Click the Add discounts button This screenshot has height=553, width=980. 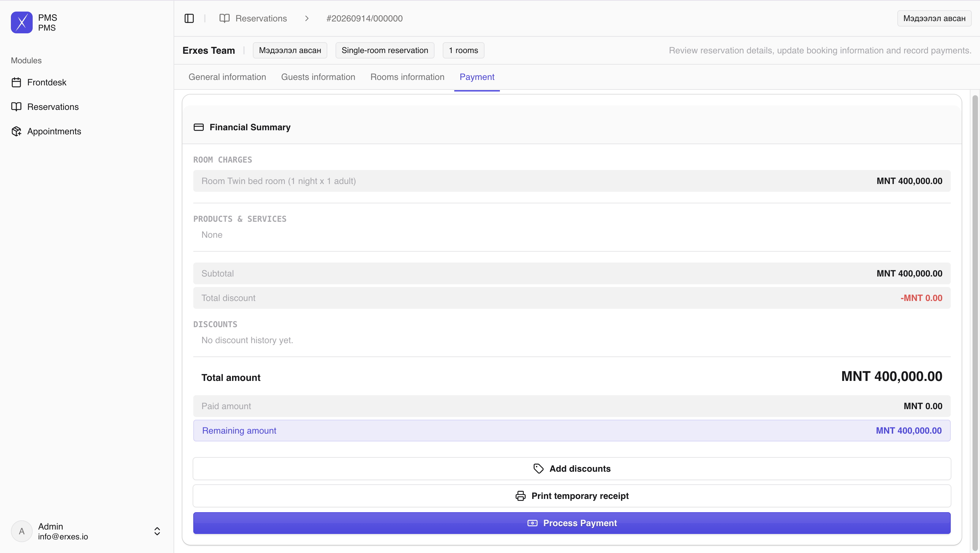click(572, 469)
